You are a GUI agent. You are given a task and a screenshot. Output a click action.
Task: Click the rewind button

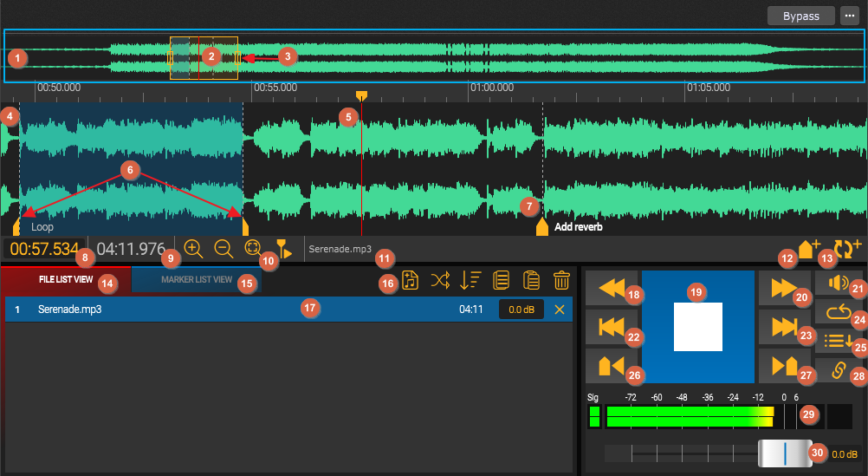pyautogui.click(x=612, y=288)
